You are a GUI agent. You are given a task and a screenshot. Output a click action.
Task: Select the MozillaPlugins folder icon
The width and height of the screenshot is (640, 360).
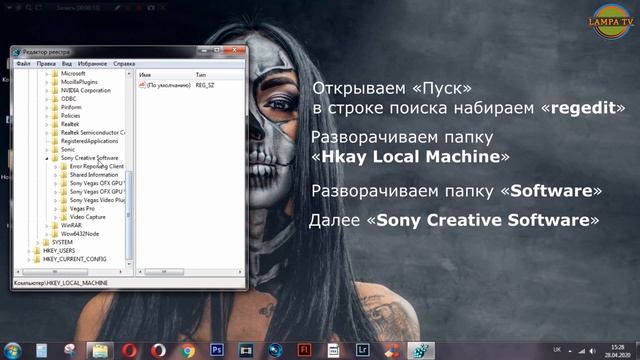click(x=55, y=82)
